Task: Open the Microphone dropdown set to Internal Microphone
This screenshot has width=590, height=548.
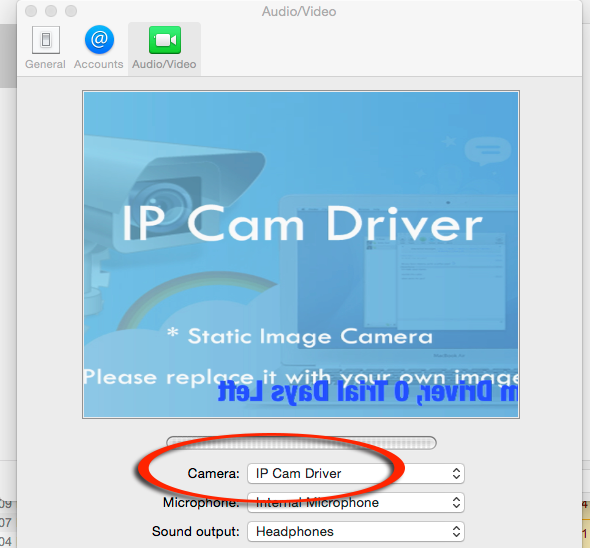Action: 356,502
